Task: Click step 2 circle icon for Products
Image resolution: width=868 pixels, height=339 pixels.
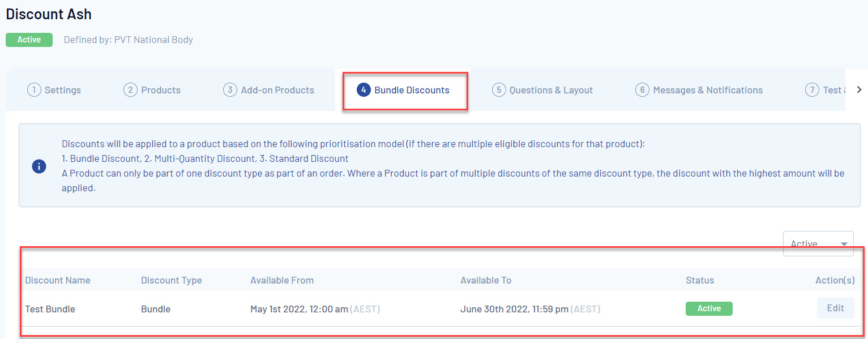Action: pyautogui.click(x=130, y=90)
